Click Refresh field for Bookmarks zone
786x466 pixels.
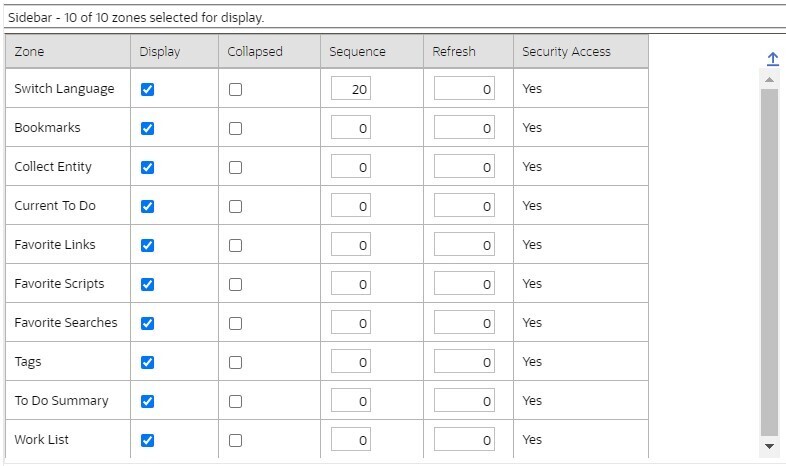click(x=465, y=128)
